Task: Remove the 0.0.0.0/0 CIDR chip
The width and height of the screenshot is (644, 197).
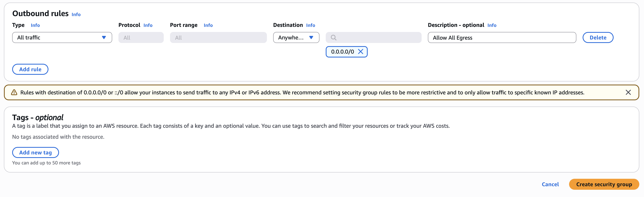Action: tap(361, 52)
